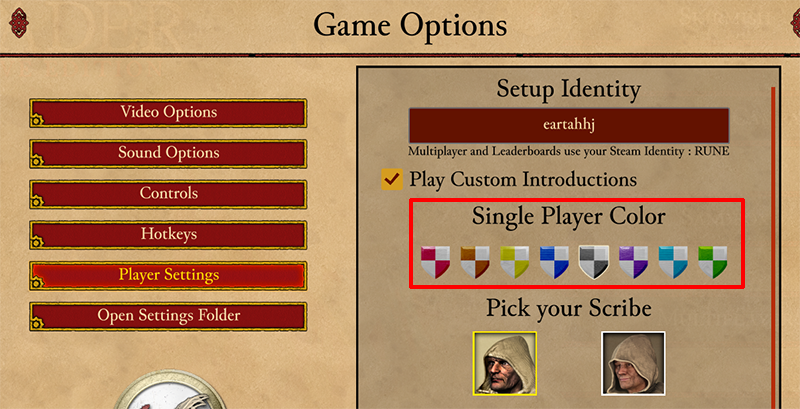Select the blue shield player color
The width and height of the screenshot is (800, 409).
pos(554,262)
